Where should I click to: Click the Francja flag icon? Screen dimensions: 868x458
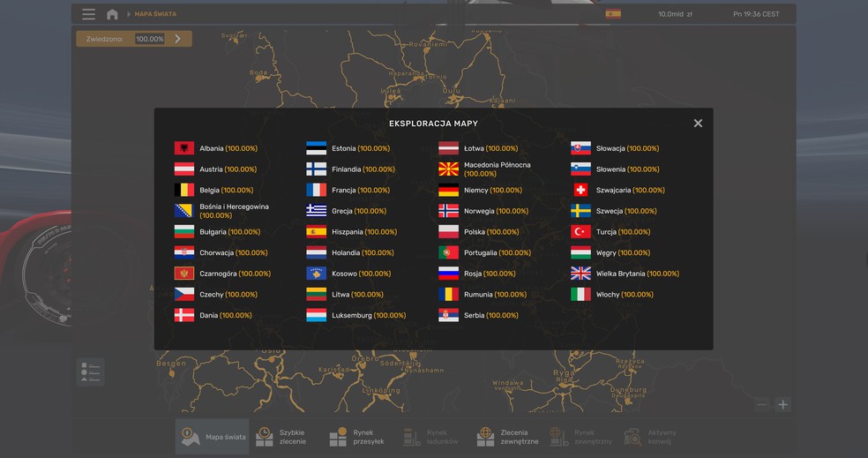pyautogui.click(x=317, y=190)
